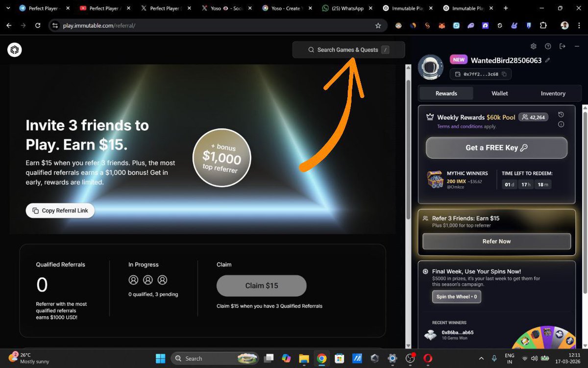Open the volume control in system tray

535,358
